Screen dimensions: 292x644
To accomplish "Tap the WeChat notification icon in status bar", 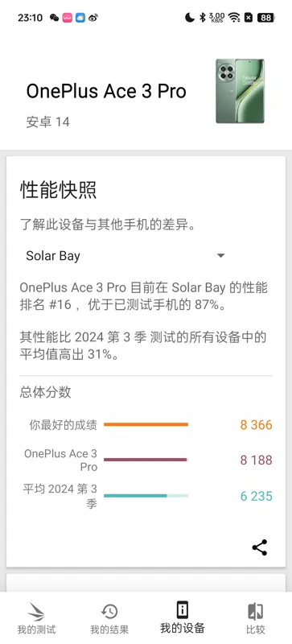I will click(54, 18).
